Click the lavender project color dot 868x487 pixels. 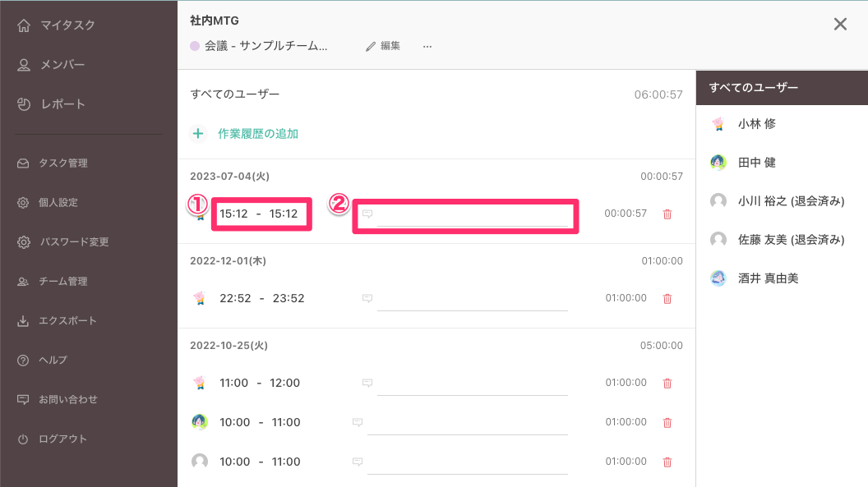195,47
